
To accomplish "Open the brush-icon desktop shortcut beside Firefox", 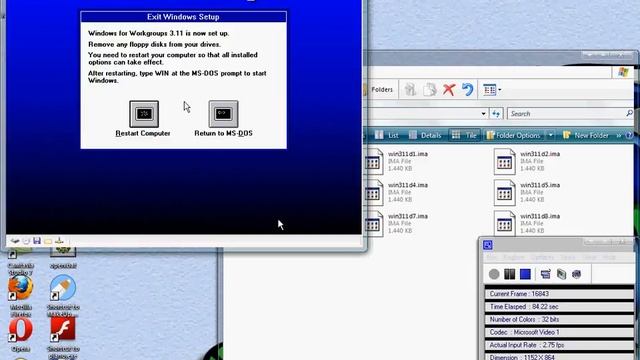I will 63,296.
